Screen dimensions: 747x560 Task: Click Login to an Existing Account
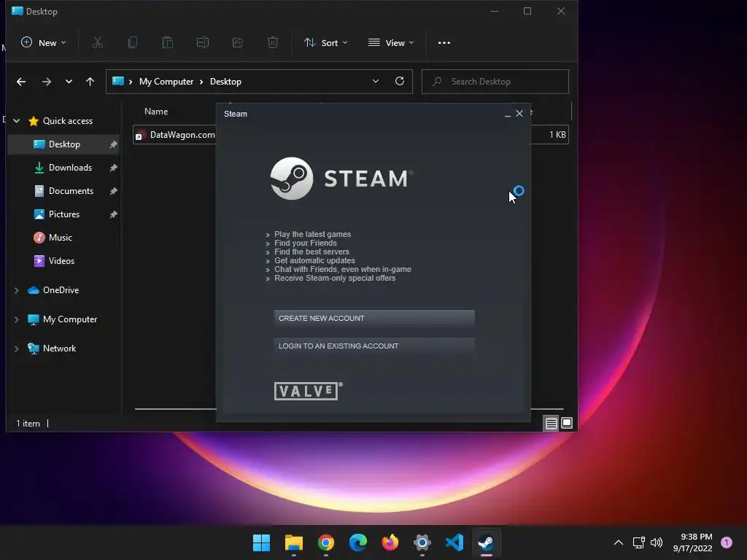pos(374,346)
